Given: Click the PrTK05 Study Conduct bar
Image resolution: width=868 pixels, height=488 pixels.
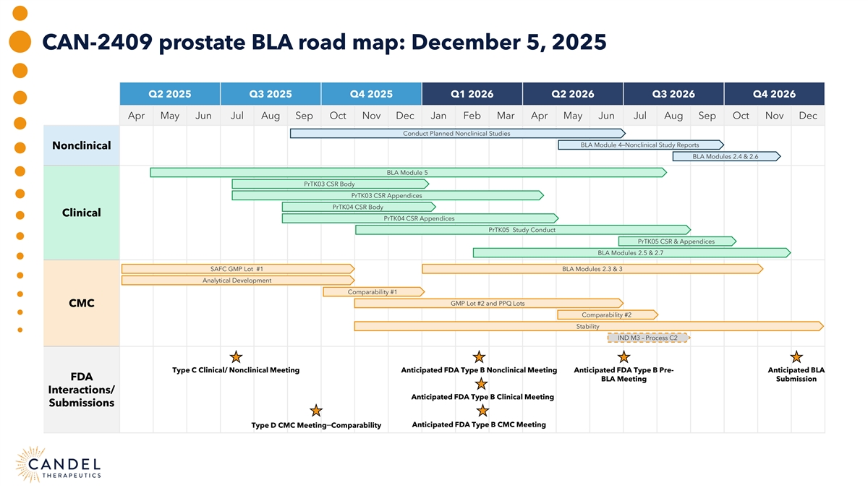Looking at the screenshot, I should coord(522,230).
